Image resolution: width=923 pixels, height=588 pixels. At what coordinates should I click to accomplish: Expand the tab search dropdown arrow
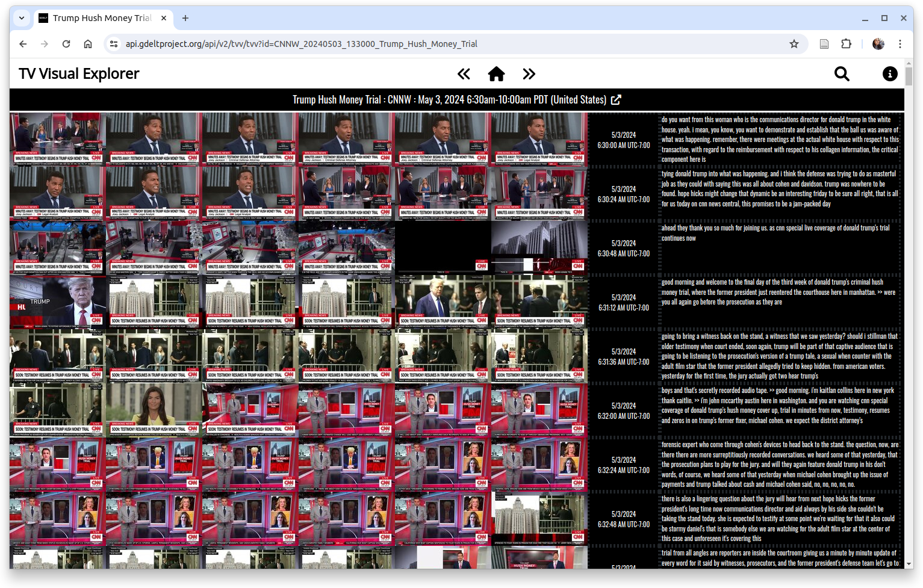click(x=22, y=18)
